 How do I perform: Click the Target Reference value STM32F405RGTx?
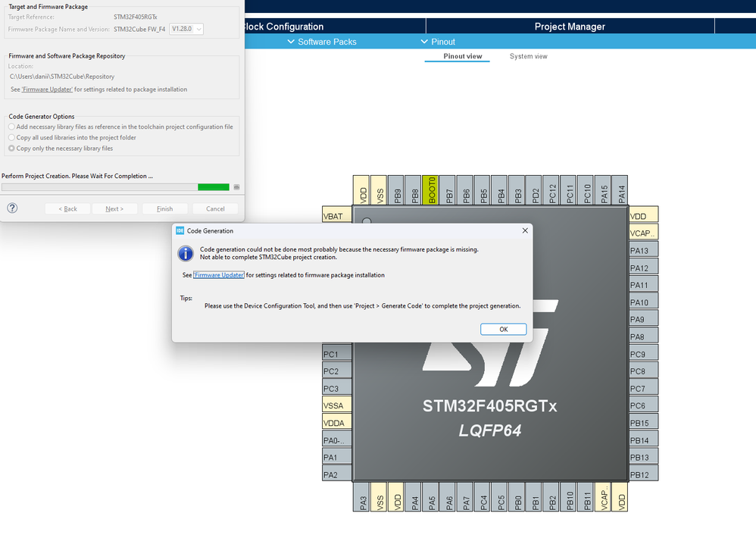click(x=136, y=17)
